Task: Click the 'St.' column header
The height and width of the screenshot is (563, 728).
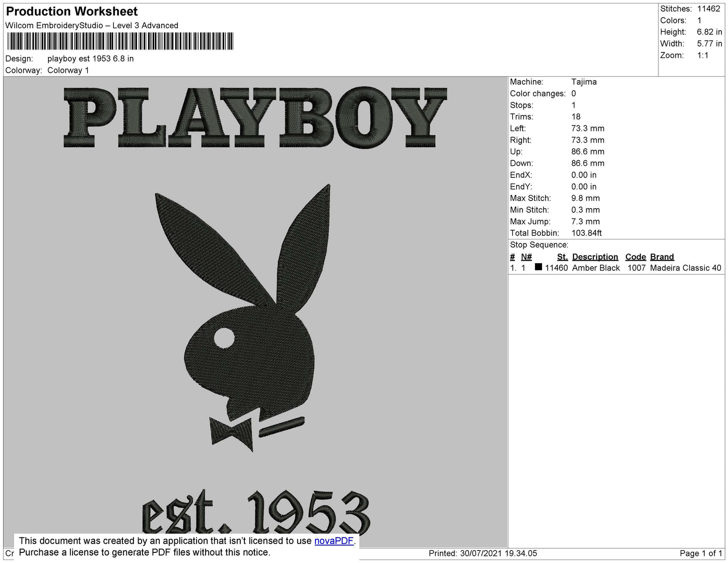Action: pyautogui.click(x=562, y=257)
